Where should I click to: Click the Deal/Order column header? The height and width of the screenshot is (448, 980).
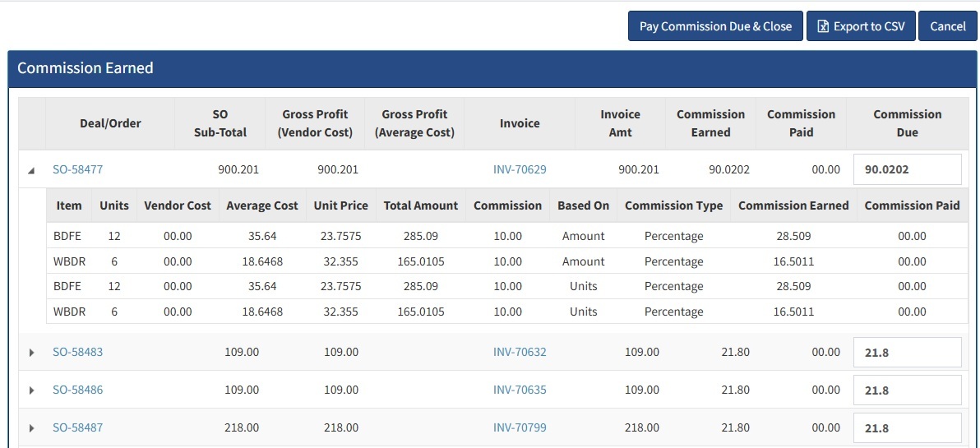pos(111,123)
